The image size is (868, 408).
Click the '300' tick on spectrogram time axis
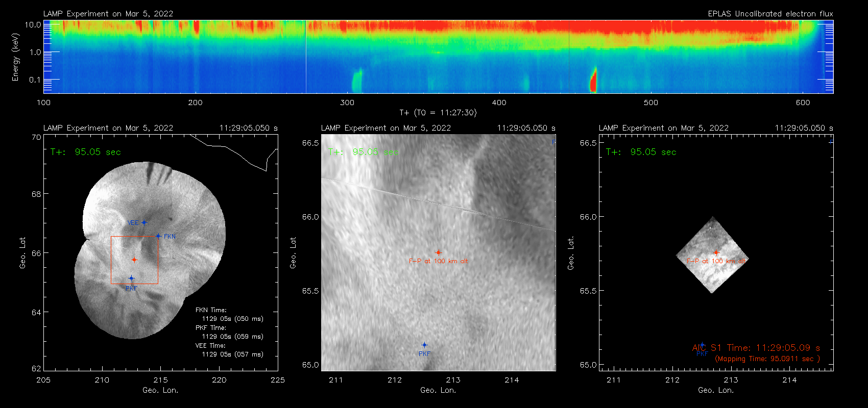click(347, 103)
